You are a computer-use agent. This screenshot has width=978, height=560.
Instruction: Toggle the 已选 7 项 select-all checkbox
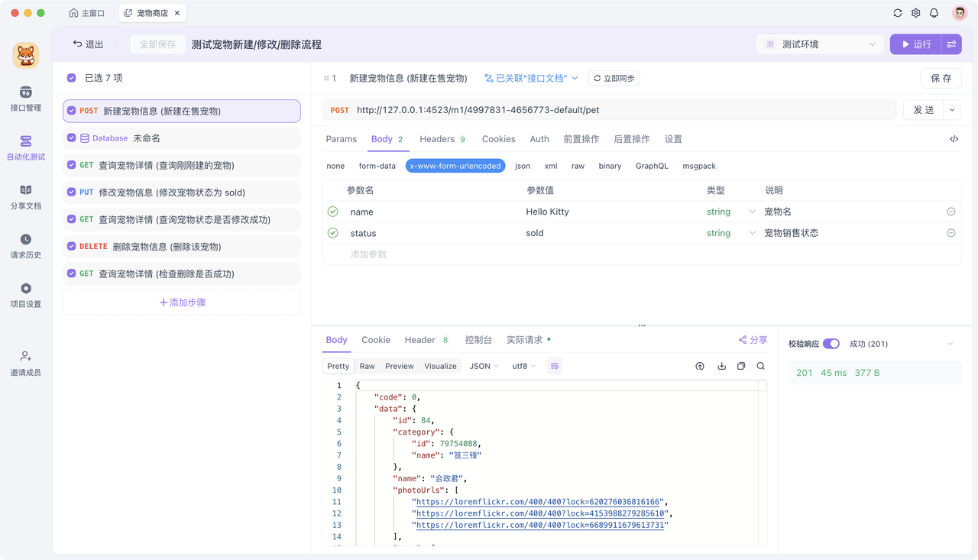point(72,78)
